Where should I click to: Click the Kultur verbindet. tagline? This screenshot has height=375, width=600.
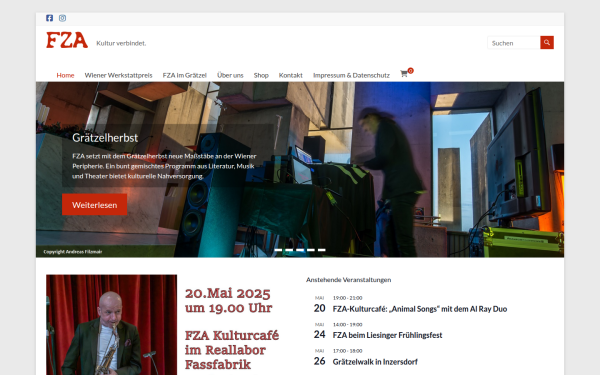121,43
